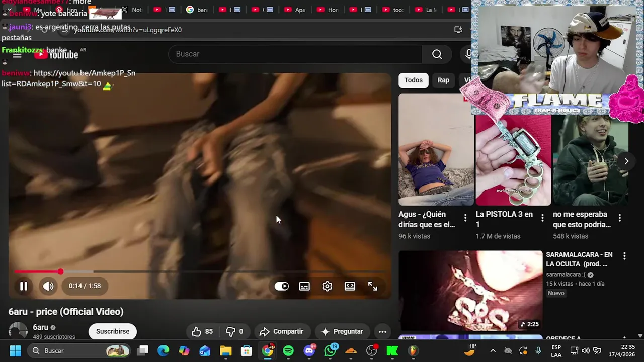The height and width of the screenshot is (362, 644).
Task: Open options menu for SARAMALACARA video
Action: point(624,256)
